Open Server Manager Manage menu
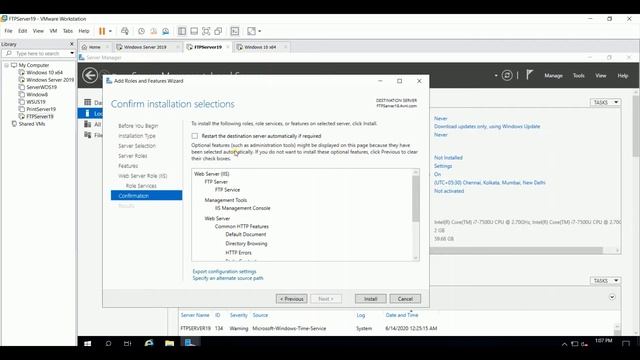This screenshot has width=640, height=360. (553, 76)
